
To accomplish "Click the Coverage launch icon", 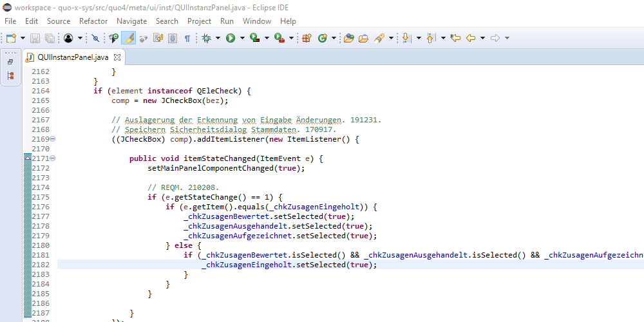I will coord(254,38).
